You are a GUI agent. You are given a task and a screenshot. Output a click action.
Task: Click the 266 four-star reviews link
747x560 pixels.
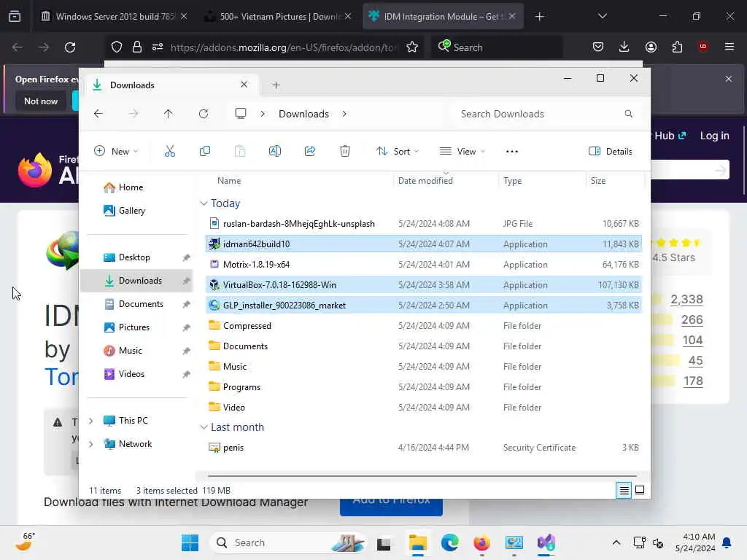coord(692,319)
